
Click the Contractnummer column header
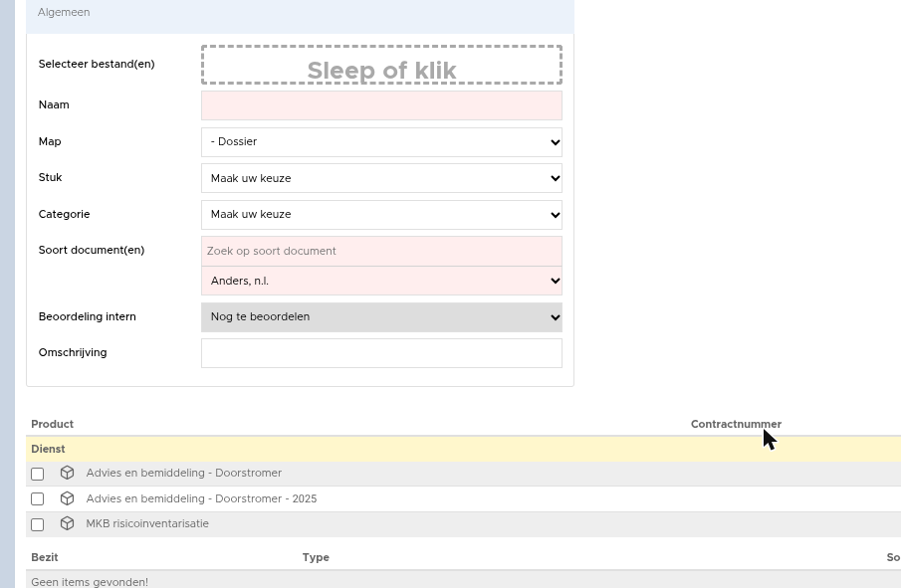(x=736, y=425)
